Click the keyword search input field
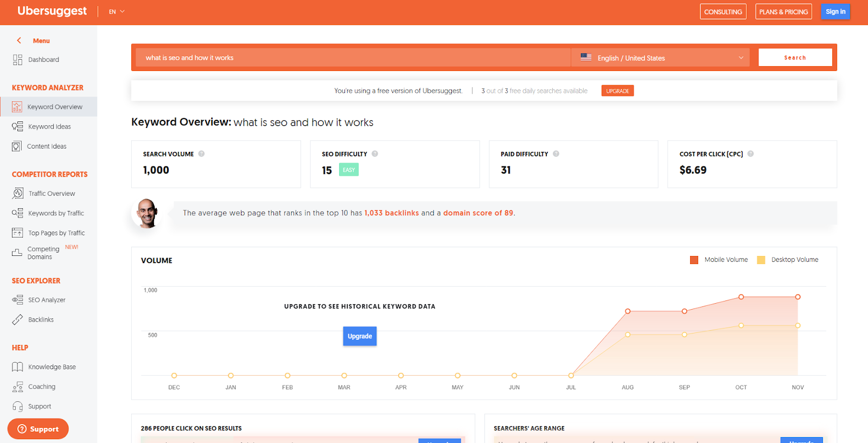The height and width of the screenshot is (443, 868). click(x=353, y=57)
